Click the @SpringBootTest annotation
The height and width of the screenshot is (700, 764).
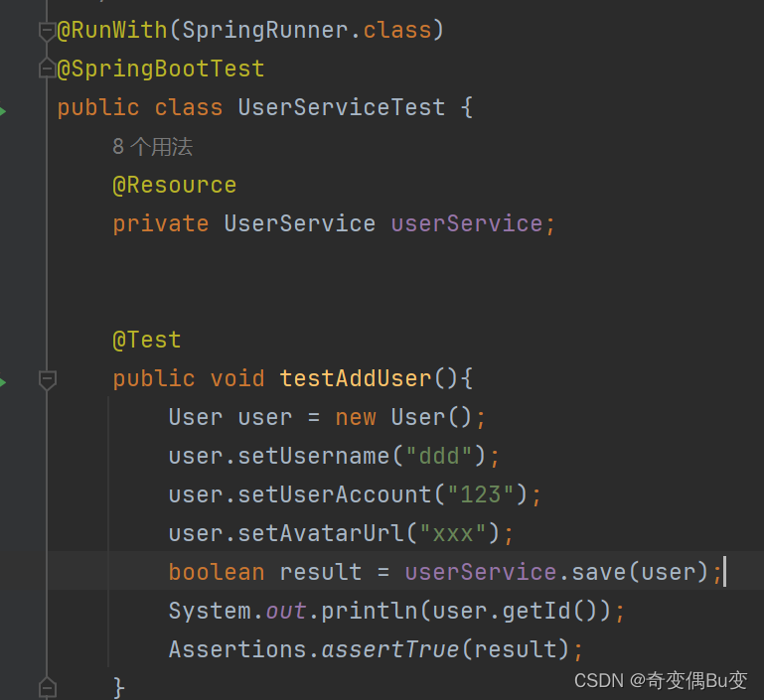coord(161,70)
